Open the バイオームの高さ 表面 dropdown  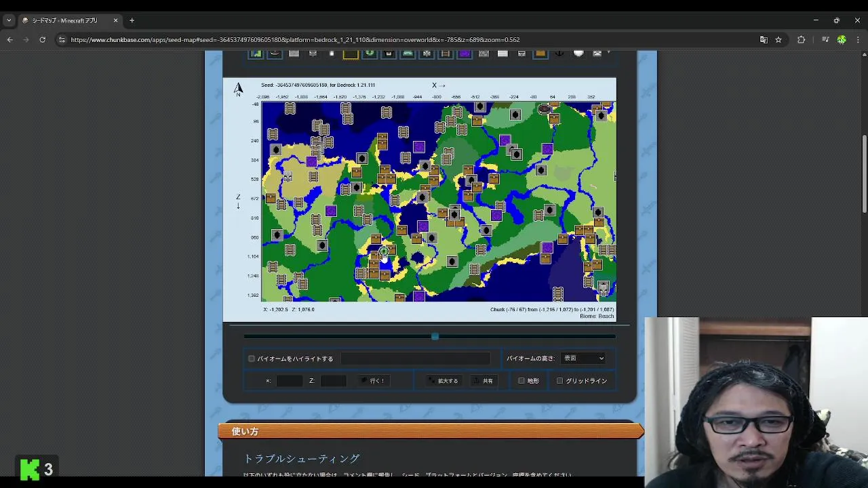[583, 358]
